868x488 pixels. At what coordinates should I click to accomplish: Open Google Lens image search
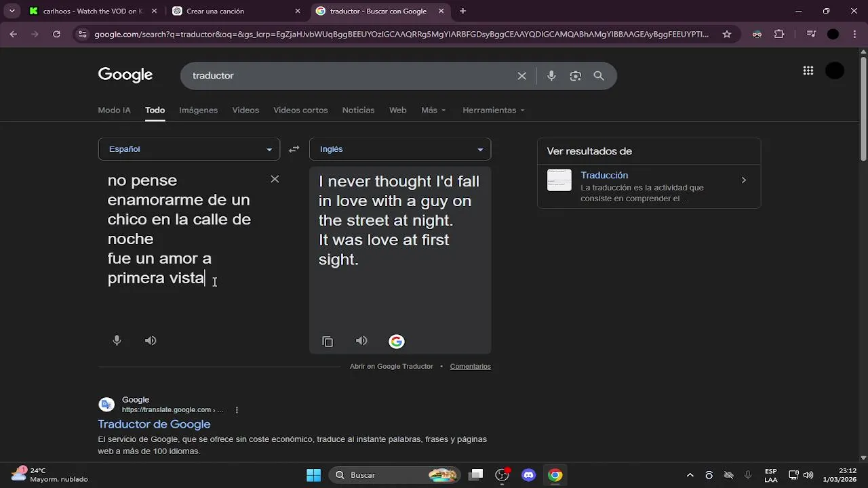[x=575, y=76]
